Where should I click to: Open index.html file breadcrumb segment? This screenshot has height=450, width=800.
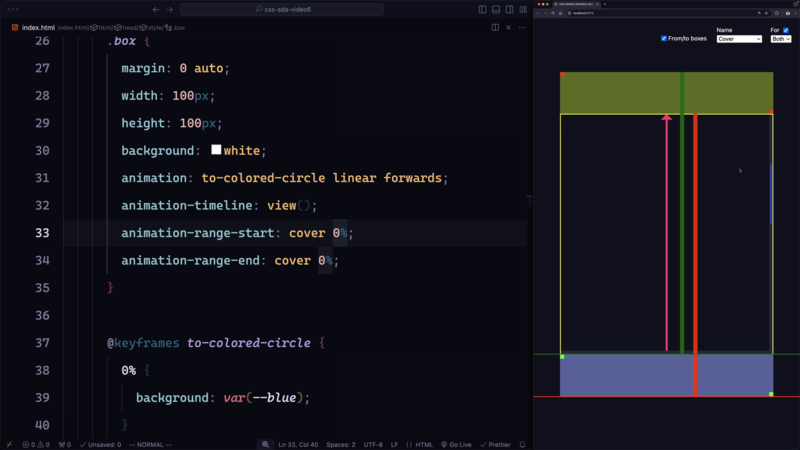(x=73, y=28)
